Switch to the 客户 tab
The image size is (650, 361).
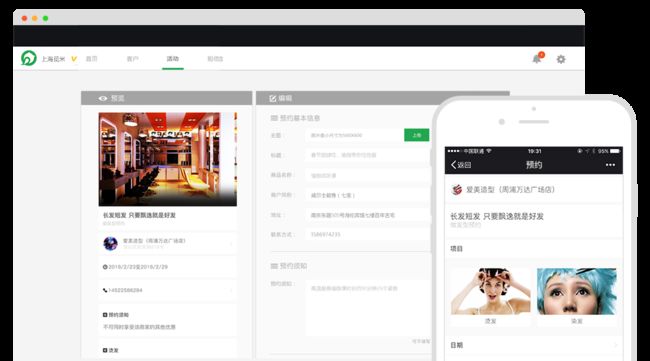(x=132, y=59)
